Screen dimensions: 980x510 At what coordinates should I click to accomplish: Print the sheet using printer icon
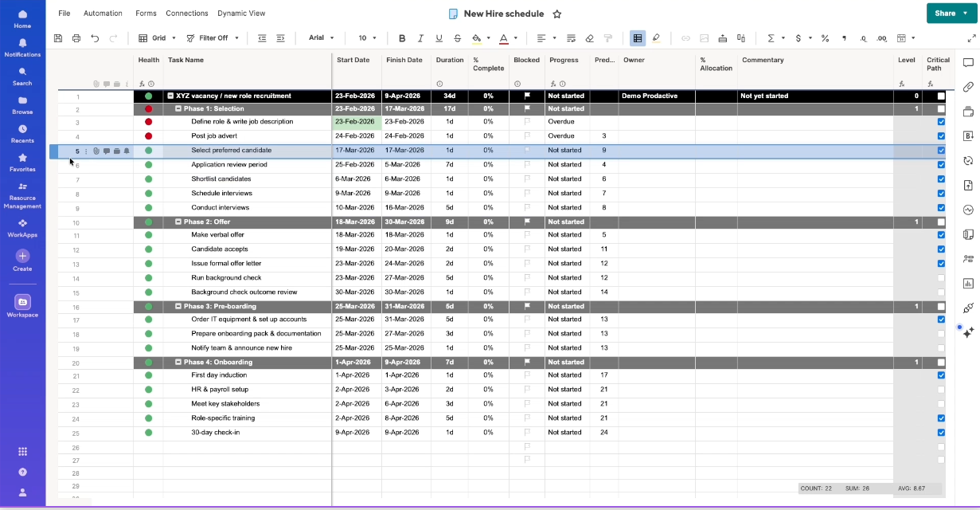[76, 38]
